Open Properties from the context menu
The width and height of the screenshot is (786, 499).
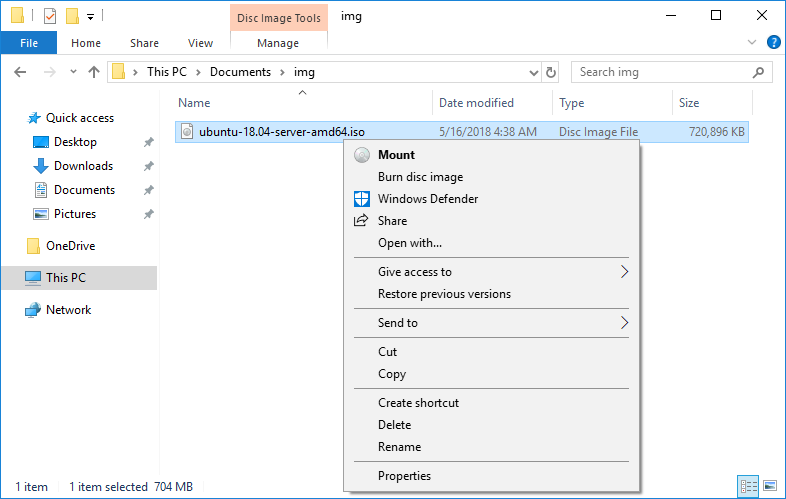point(491,476)
